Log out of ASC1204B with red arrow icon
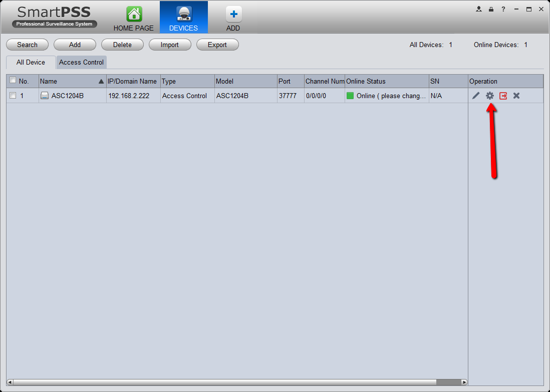Viewport: 550px width, 392px height. click(503, 96)
